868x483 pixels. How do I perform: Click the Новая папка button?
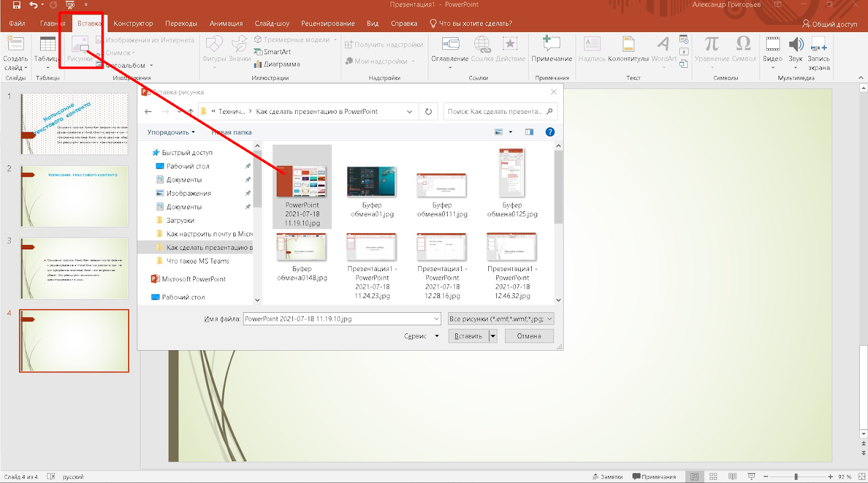tap(232, 132)
